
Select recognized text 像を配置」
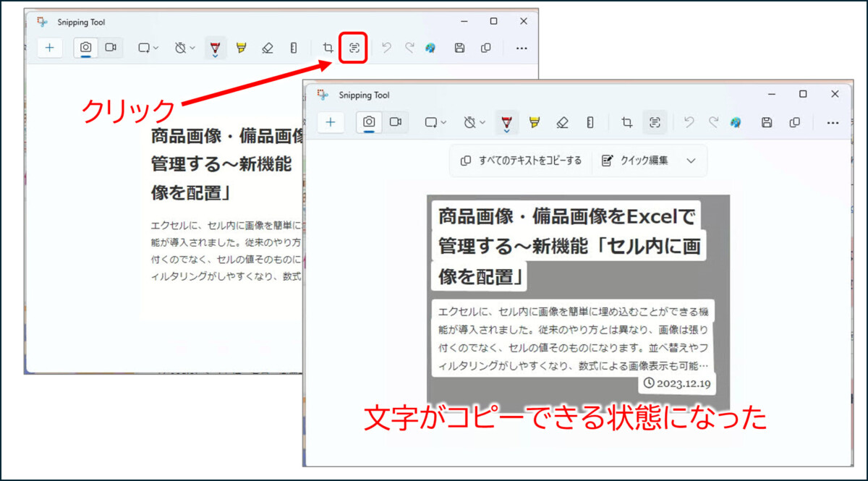[x=481, y=276]
